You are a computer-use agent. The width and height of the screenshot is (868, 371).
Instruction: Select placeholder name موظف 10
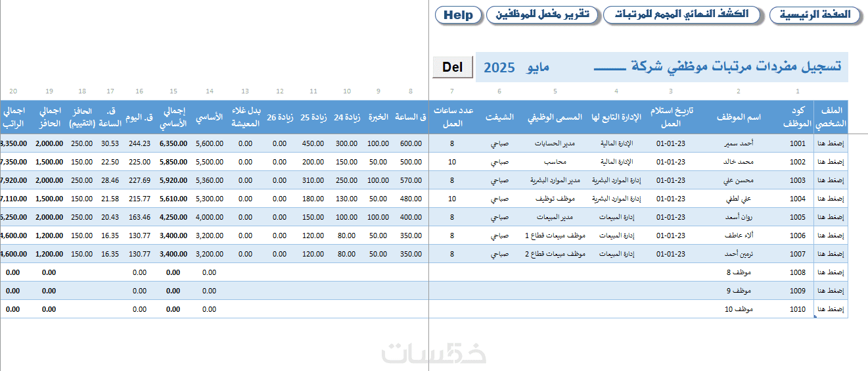(x=739, y=309)
